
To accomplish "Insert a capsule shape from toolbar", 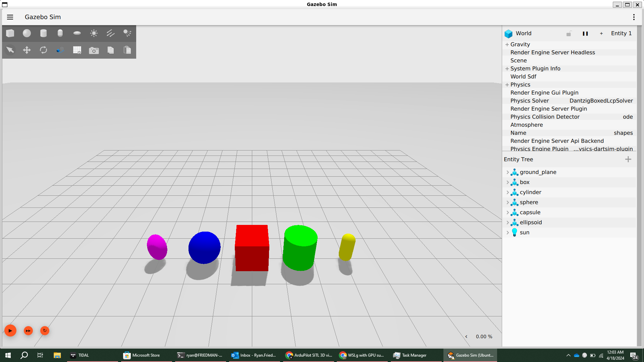I will coord(60,33).
